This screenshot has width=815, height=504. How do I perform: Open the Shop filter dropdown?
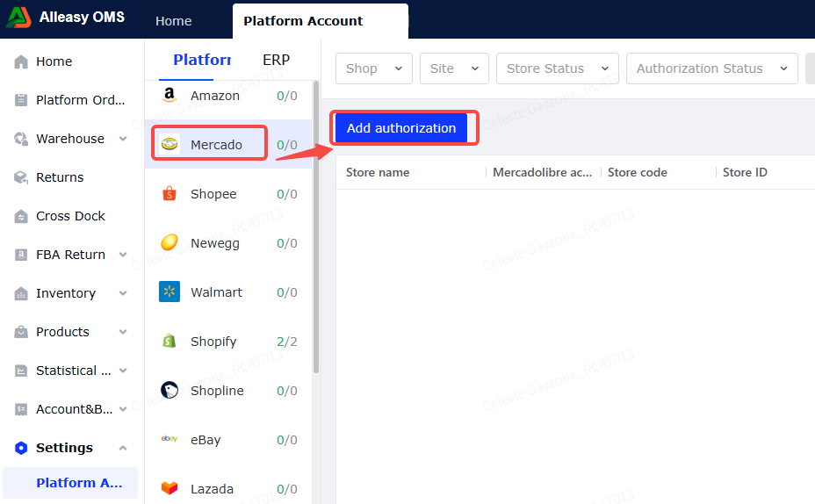pyautogui.click(x=374, y=68)
